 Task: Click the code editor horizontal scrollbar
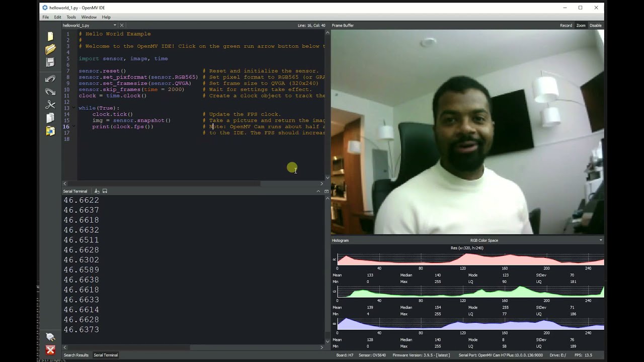point(164,184)
